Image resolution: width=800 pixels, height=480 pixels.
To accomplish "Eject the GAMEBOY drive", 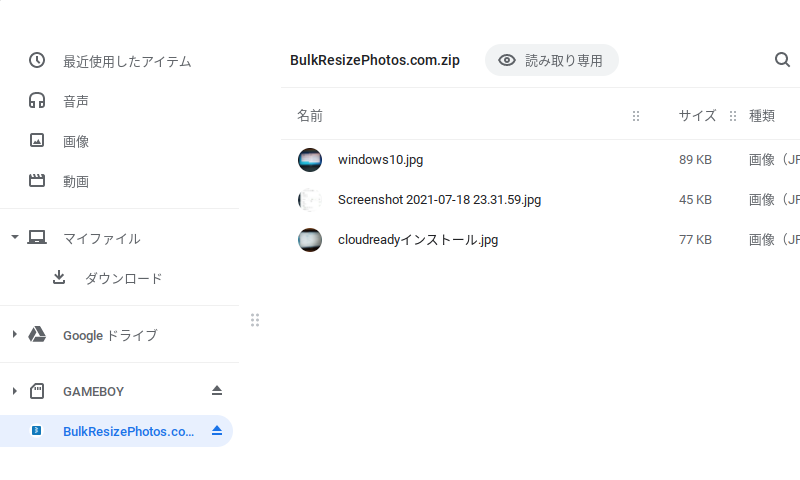I will click(x=217, y=391).
